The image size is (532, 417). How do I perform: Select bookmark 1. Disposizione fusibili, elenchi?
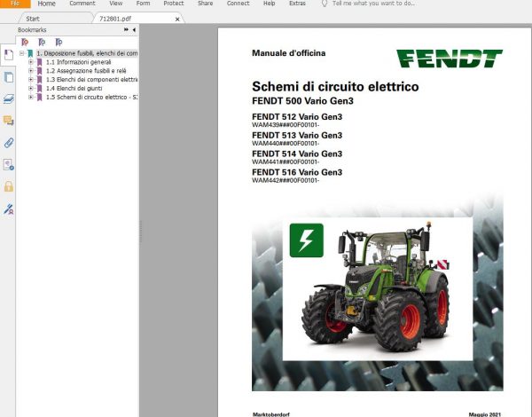point(87,53)
